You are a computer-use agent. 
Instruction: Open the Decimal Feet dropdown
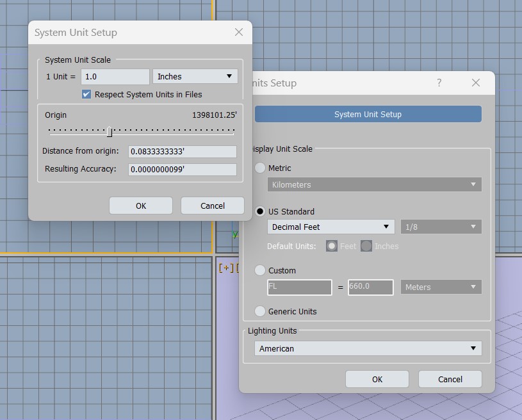(331, 227)
